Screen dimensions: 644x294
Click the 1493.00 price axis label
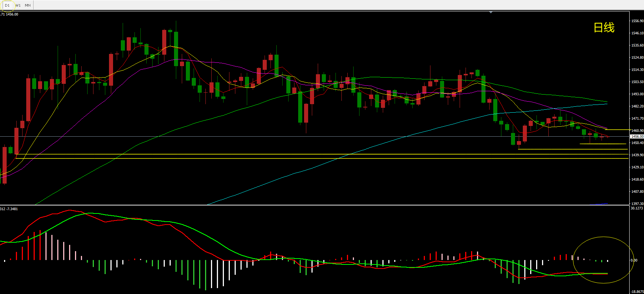pos(637,94)
